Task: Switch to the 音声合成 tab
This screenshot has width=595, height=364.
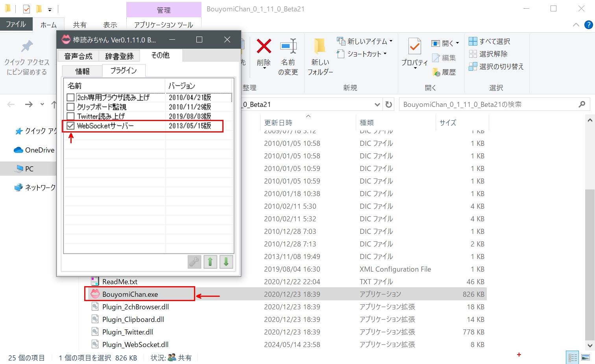Action: [78, 56]
